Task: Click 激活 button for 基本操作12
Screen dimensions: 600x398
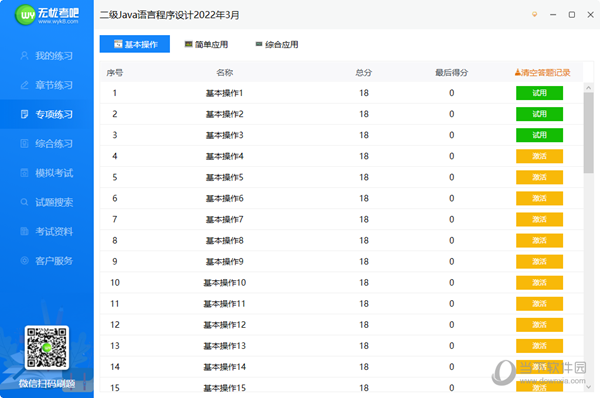Action: click(x=539, y=325)
